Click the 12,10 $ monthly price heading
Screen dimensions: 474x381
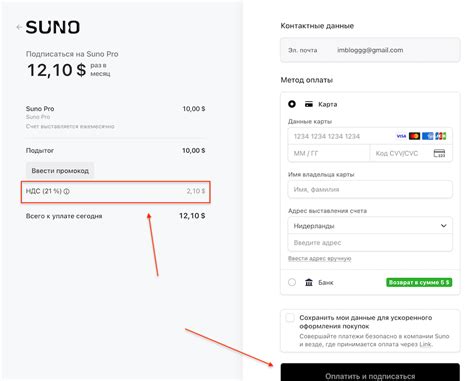pyautogui.click(x=57, y=70)
